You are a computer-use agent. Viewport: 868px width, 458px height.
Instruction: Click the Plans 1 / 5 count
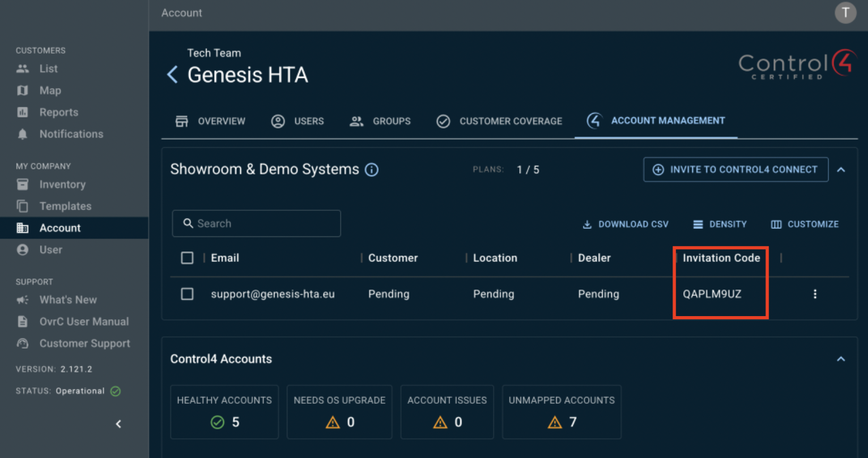[528, 169]
